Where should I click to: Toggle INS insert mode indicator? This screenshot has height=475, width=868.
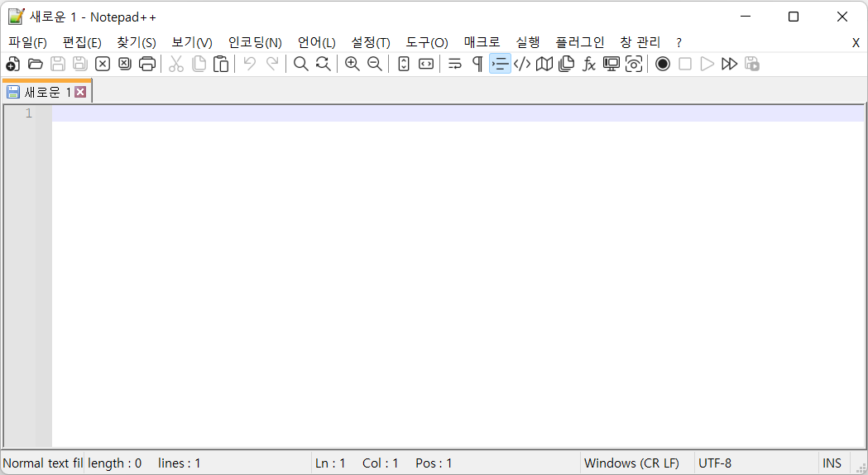click(x=832, y=463)
